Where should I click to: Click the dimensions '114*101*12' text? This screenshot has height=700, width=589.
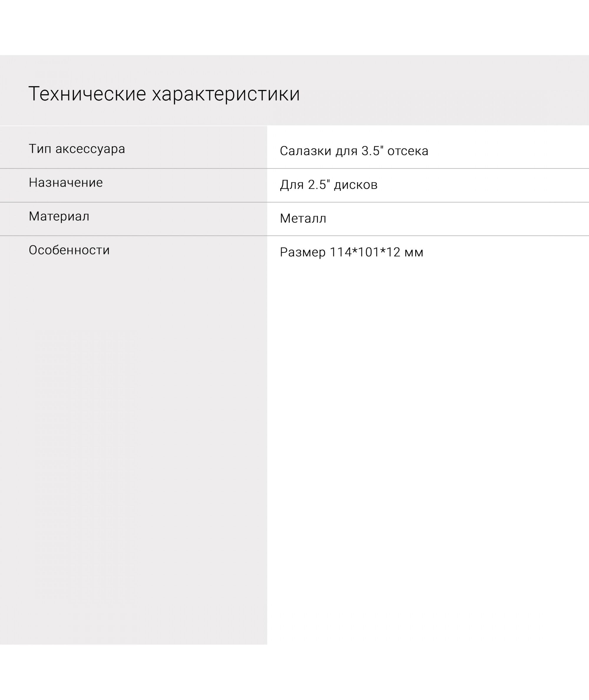[365, 252]
